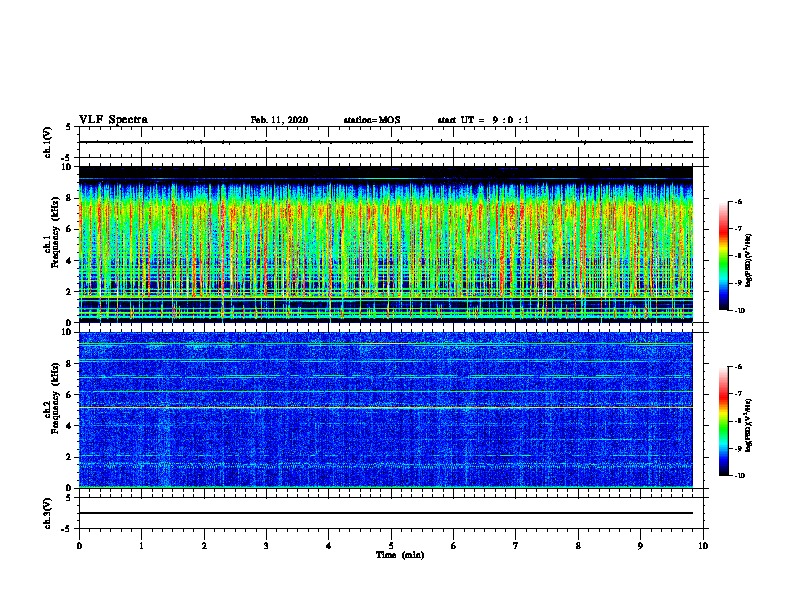The height and width of the screenshot is (612, 792).
Task: Click time axis tick label "2"
Action: [x=204, y=546]
